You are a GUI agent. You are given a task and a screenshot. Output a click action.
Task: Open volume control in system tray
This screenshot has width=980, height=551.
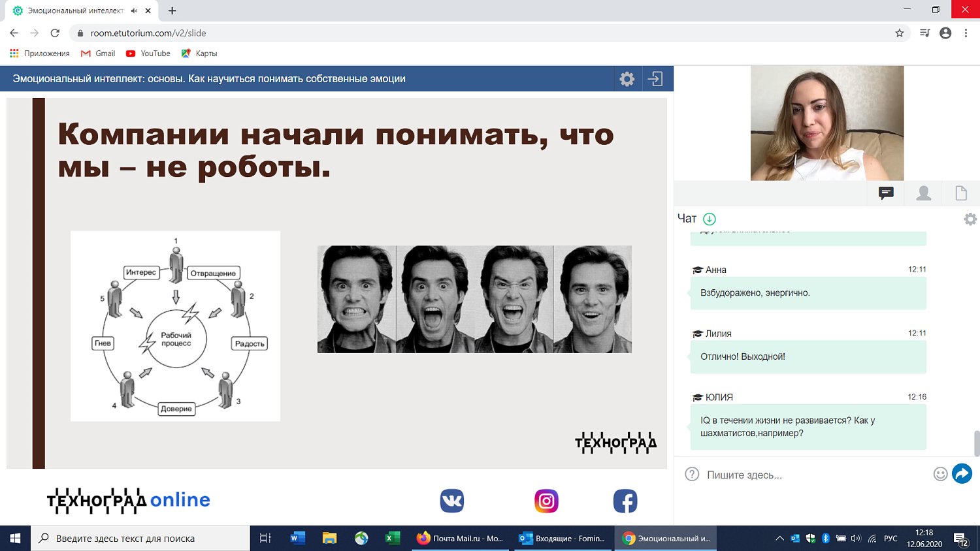point(856,539)
